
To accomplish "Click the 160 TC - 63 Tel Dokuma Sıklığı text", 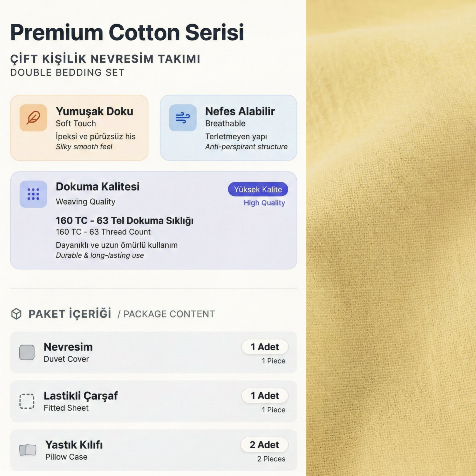I will [x=125, y=220].
